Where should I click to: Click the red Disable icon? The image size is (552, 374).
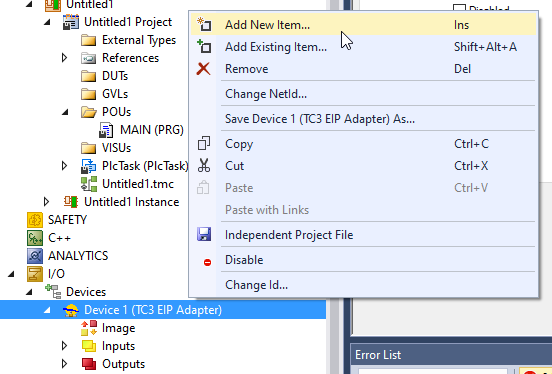tap(207, 262)
